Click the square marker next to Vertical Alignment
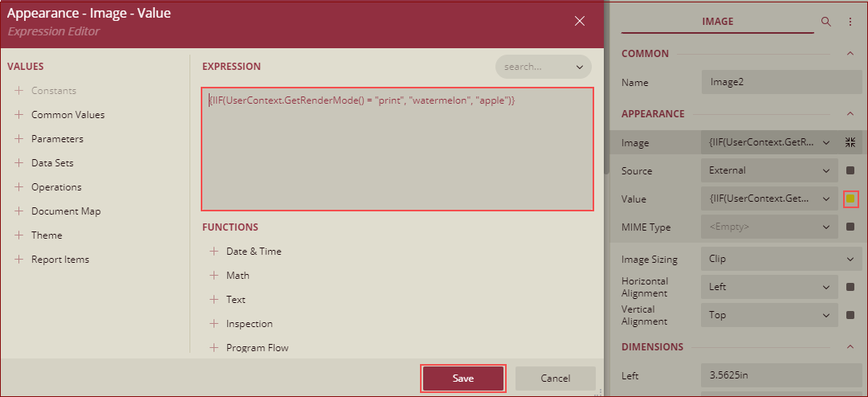The image size is (868, 397). pyautogui.click(x=850, y=315)
